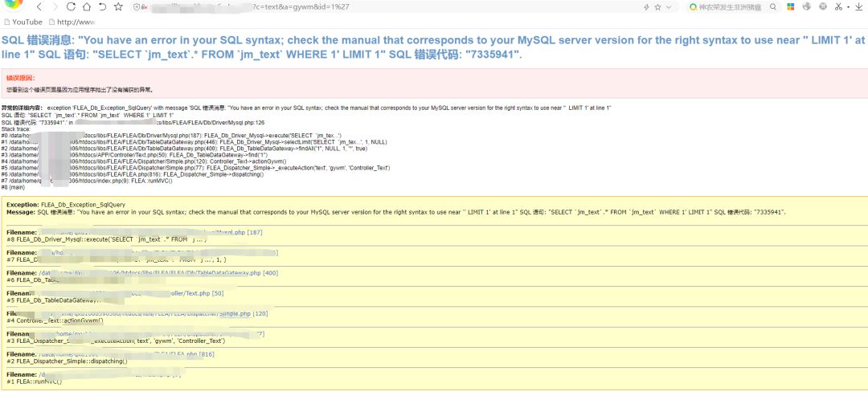This screenshot has width=868, height=408.
Task: Click '#8 FLEA_Db_Driver_Mysql::execute' entry
Action: [x=107, y=240]
